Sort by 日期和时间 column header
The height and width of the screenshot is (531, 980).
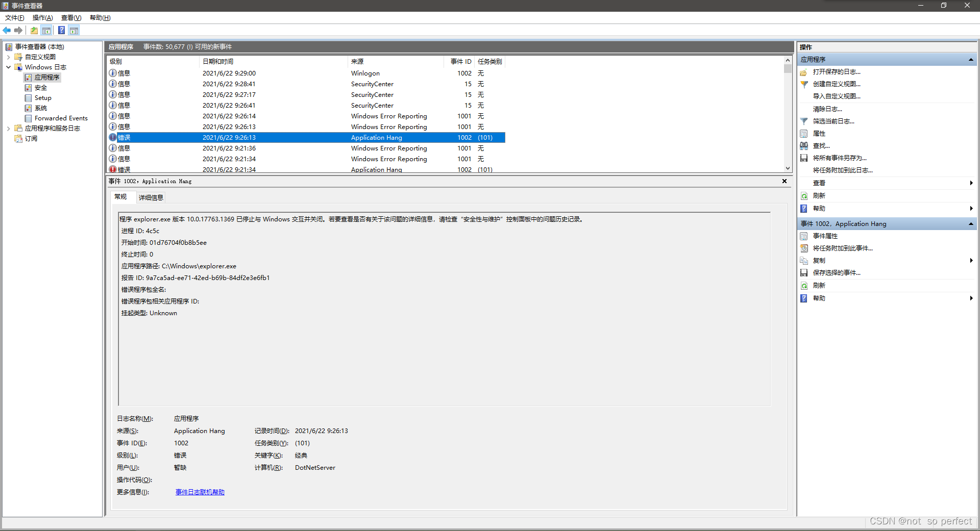click(274, 62)
